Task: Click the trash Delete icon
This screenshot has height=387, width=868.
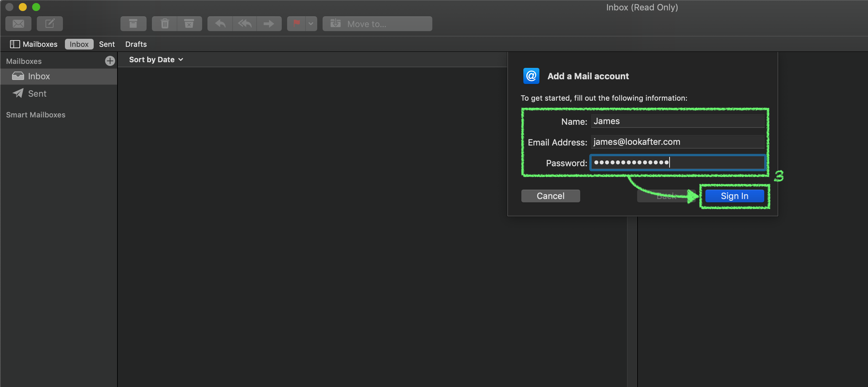Action: coord(164,23)
